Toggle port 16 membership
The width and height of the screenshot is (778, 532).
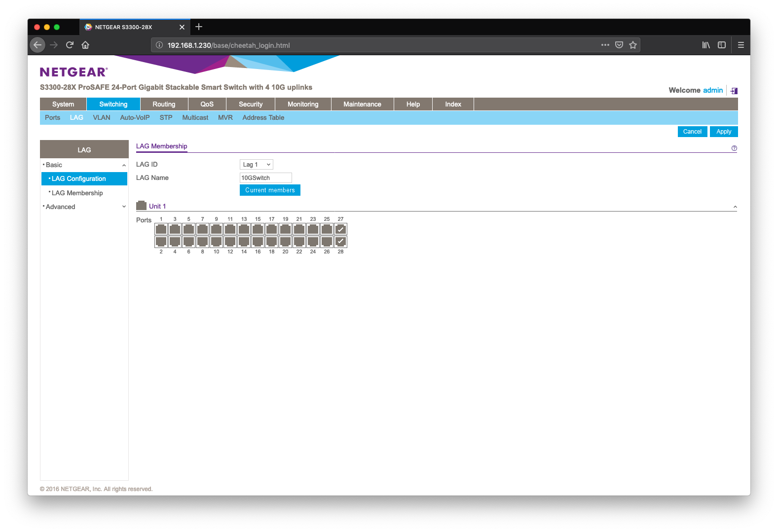258,242
